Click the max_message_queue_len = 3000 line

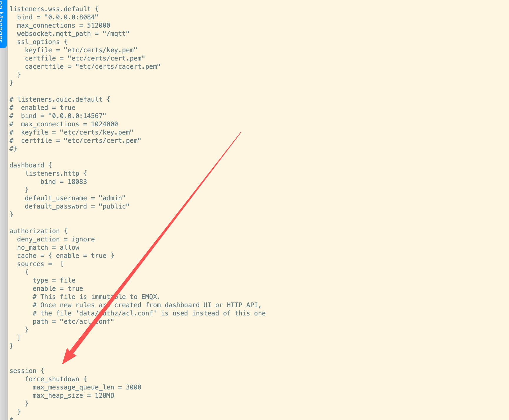[87, 387]
